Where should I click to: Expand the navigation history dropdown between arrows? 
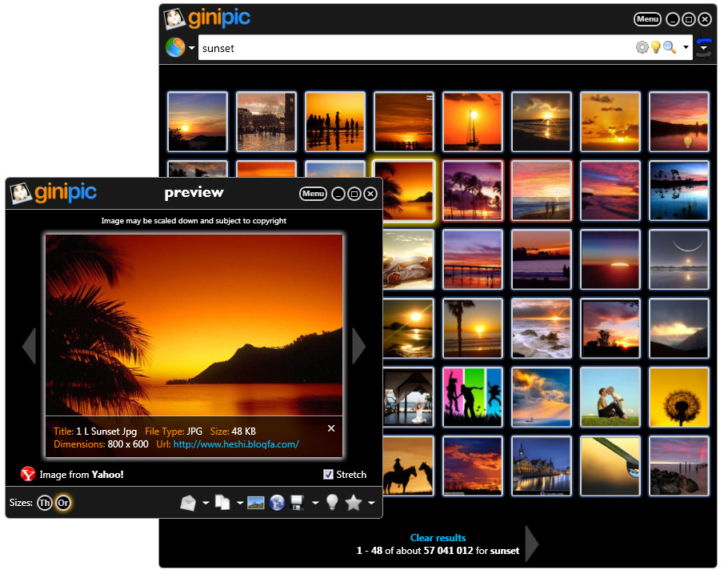(x=704, y=48)
